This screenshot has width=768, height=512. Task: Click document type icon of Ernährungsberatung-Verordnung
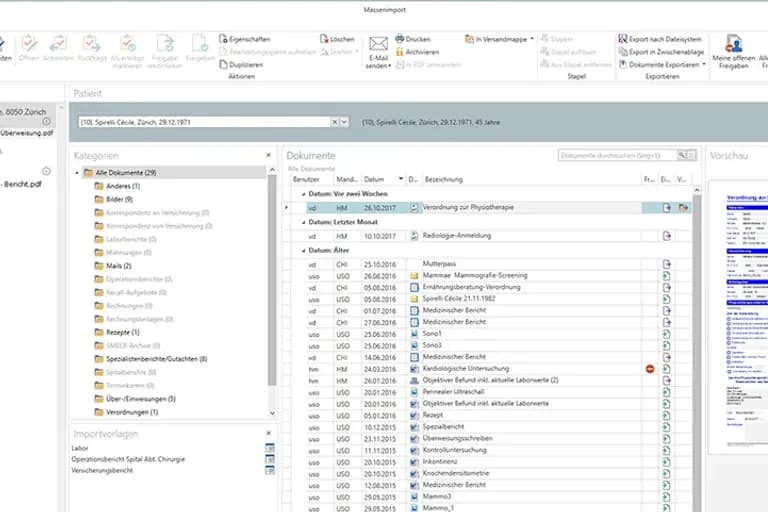click(414, 287)
